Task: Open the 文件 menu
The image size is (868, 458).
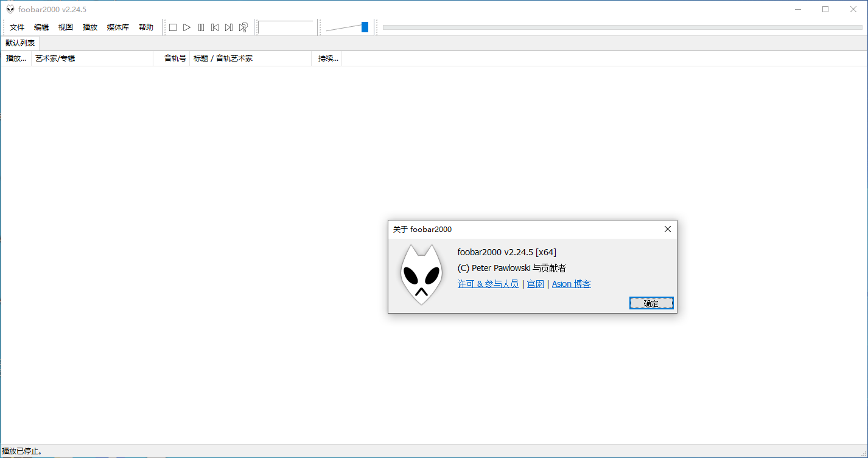Action: click(17, 27)
